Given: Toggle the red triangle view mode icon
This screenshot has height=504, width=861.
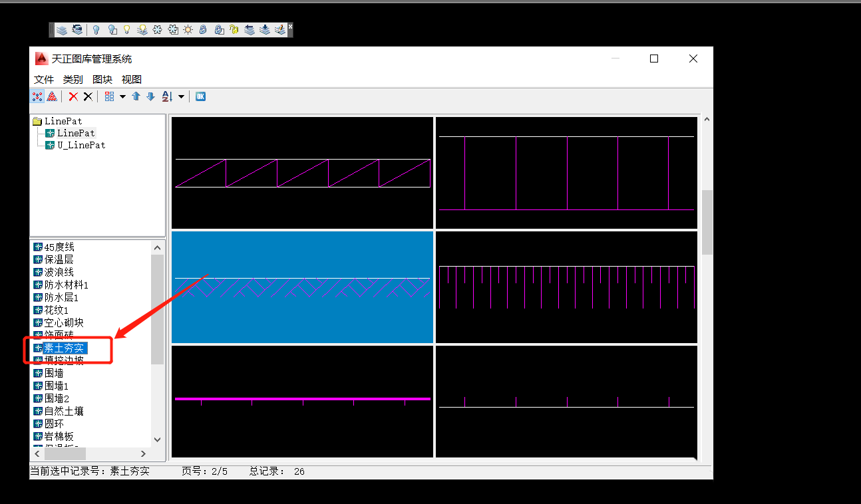Looking at the screenshot, I should tap(52, 96).
